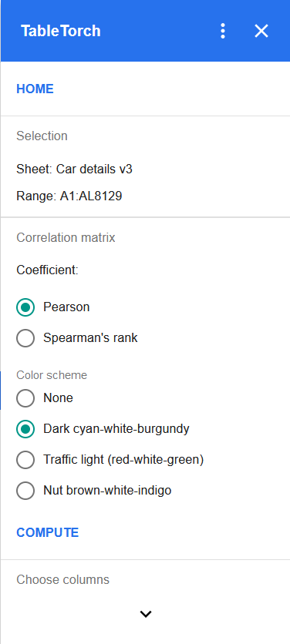Viewport: 290px width, 644px height.
Task: Choose Nut brown-white-indigo color scheme
Action: tap(25, 491)
